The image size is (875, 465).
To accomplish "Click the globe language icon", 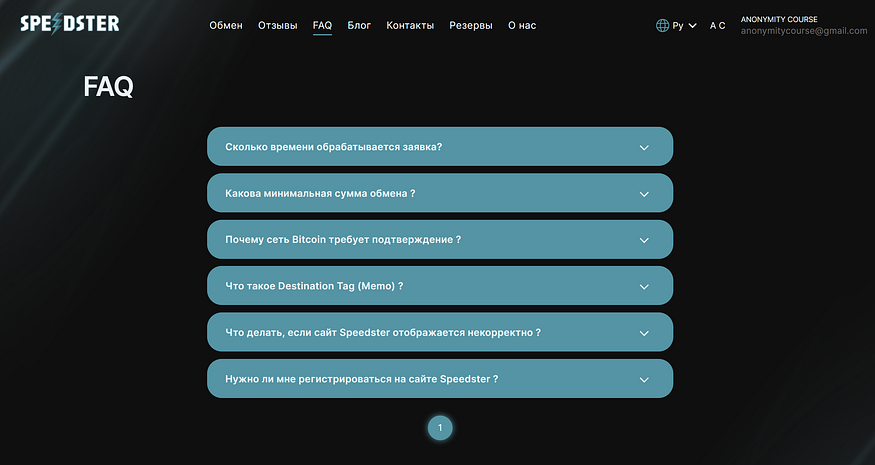I will pyautogui.click(x=662, y=26).
